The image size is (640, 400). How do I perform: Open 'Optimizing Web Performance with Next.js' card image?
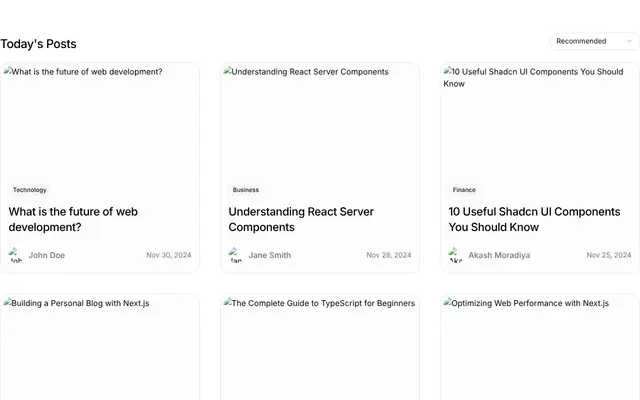(x=540, y=349)
